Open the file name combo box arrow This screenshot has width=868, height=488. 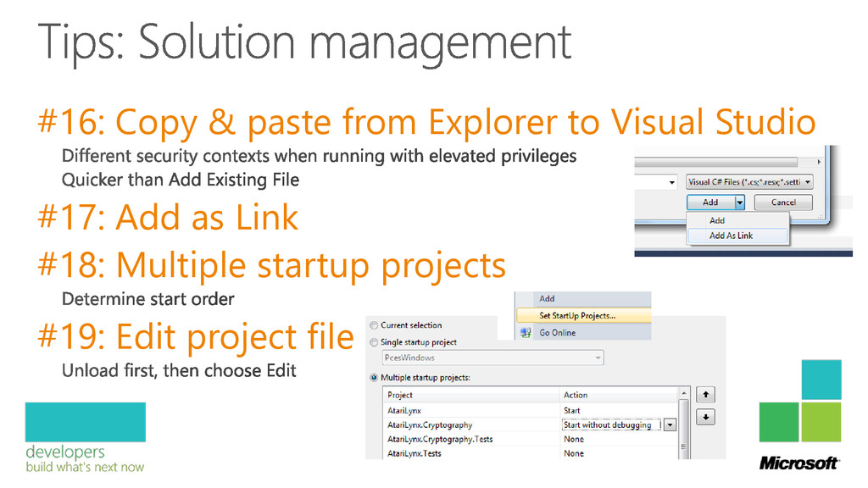coord(671,182)
